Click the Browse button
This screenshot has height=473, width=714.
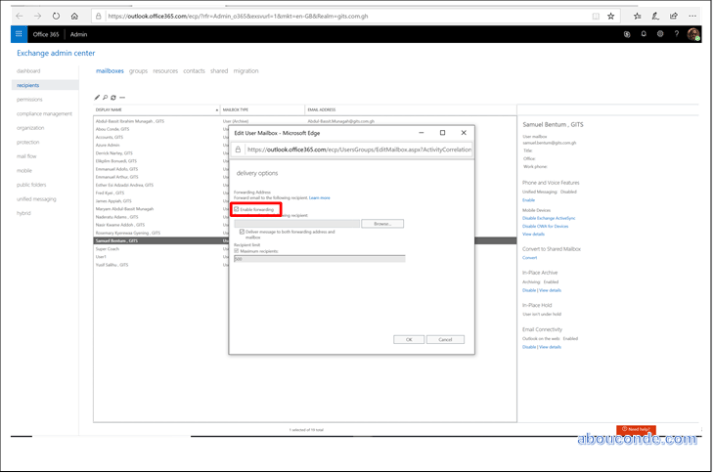click(x=381, y=223)
